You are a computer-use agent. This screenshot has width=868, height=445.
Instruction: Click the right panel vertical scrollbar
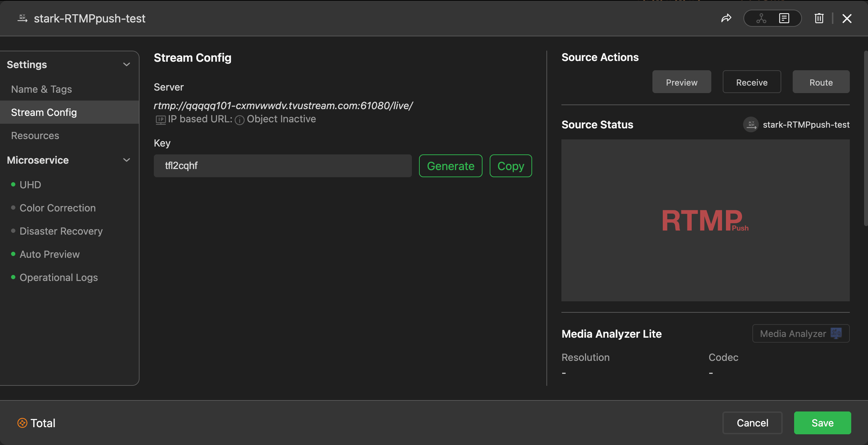click(x=866, y=138)
